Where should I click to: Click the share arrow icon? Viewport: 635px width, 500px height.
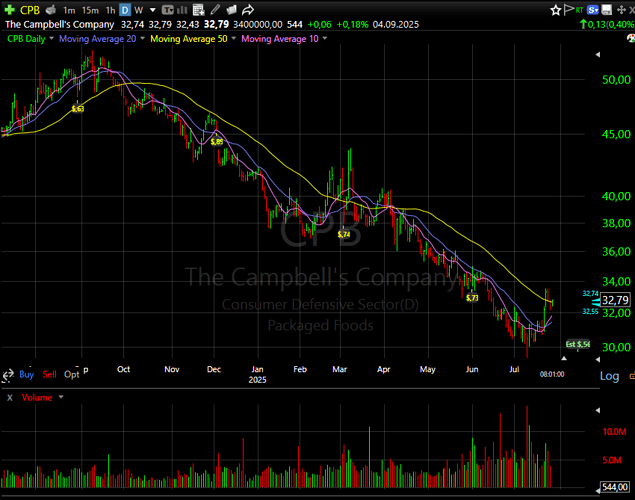[247, 10]
